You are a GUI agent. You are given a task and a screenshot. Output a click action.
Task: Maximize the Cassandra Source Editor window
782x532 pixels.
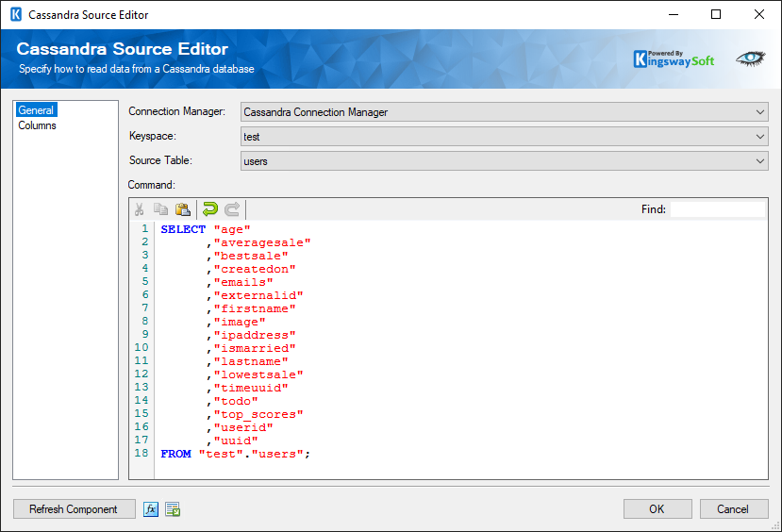[716, 14]
